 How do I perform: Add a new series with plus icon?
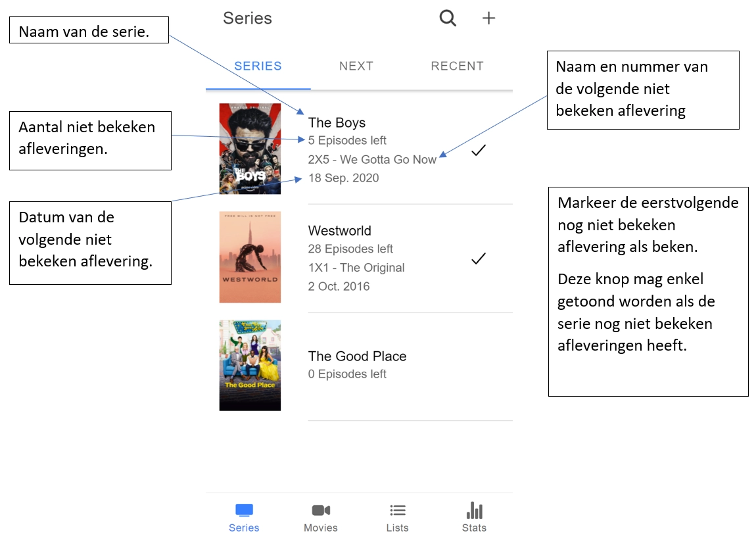488,18
